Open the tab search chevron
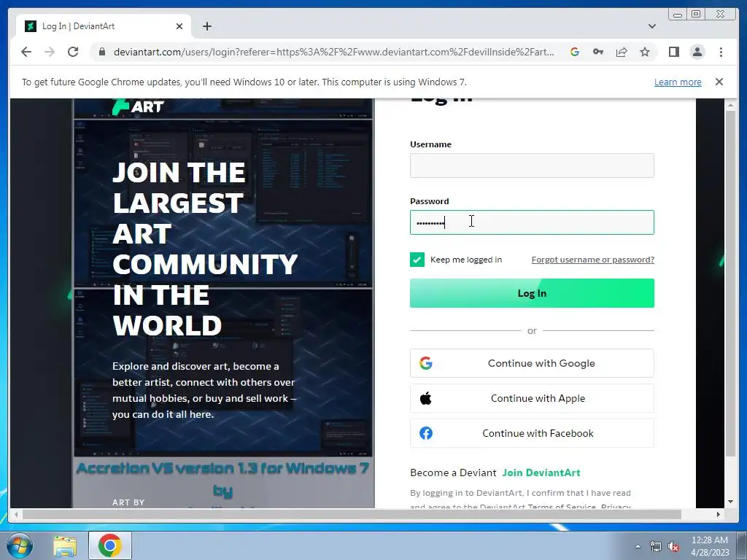747x560 pixels. (x=651, y=26)
